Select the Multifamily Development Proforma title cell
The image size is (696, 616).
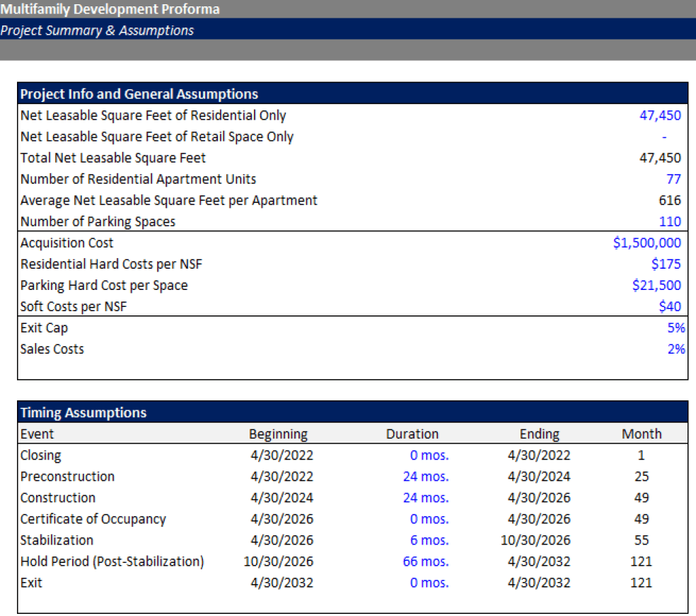click(x=110, y=9)
